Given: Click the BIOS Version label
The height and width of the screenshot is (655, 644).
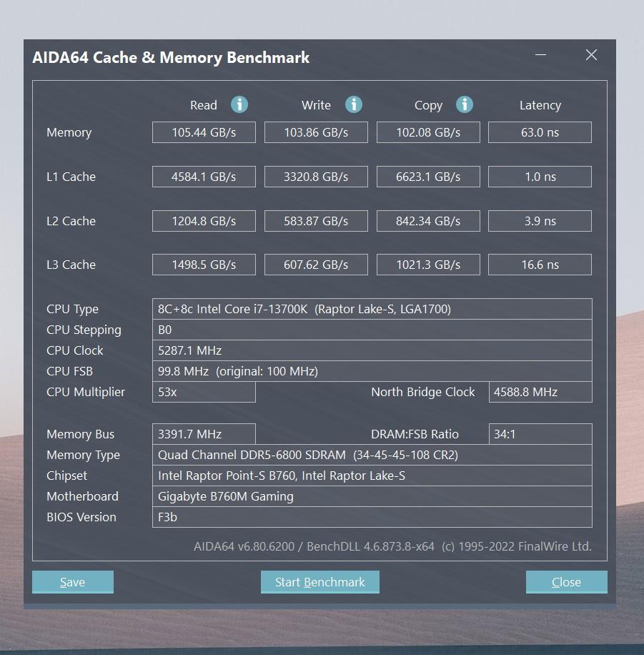Looking at the screenshot, I should [81, 517].
